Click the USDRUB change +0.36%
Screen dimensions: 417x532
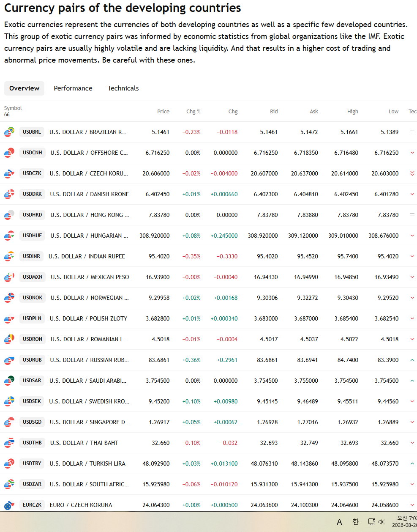191,360
